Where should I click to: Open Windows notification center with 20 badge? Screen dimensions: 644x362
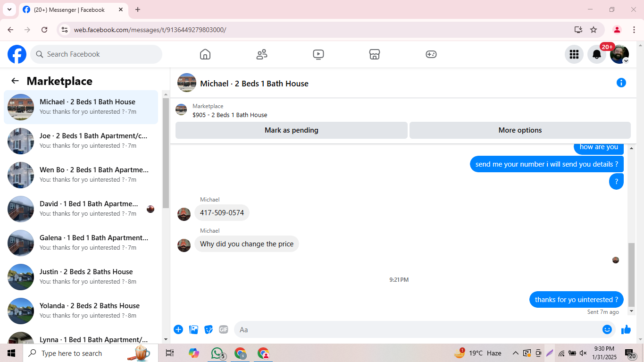[630, 353]
